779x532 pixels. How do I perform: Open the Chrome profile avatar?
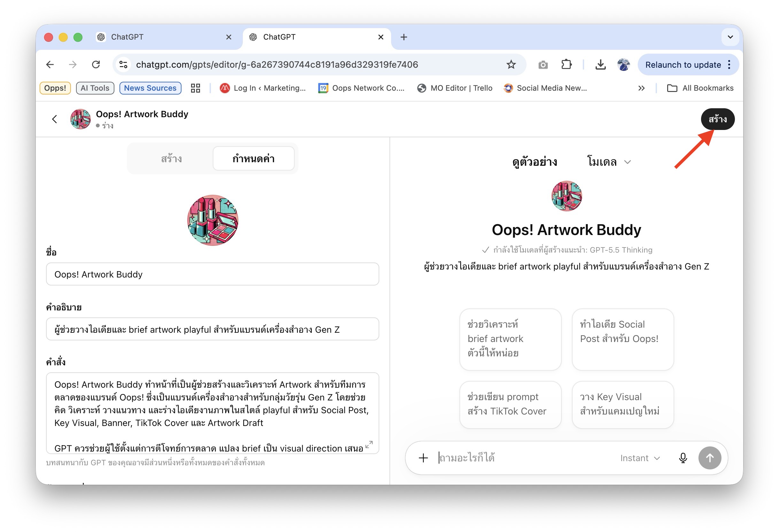click(623, 64)
